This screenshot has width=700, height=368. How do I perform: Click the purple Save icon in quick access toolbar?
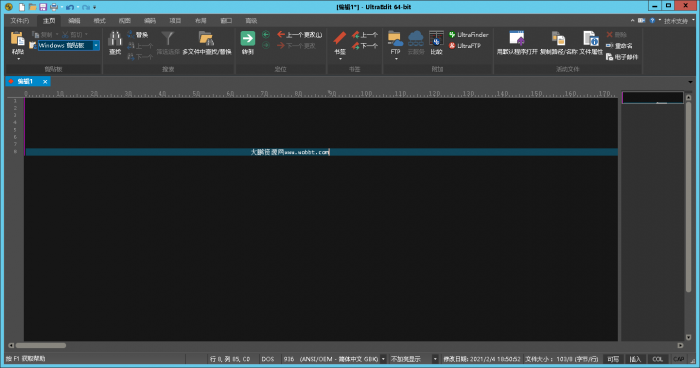[43, 7]
